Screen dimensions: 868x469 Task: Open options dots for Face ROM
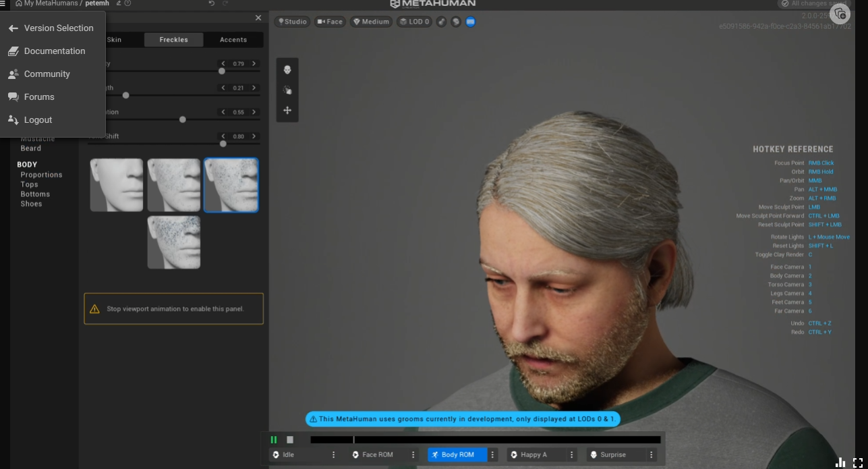tap(413, 455)
